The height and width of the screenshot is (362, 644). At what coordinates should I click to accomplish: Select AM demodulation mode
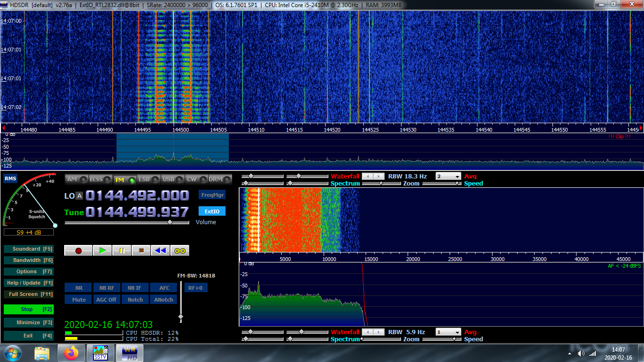click(76, 179)
